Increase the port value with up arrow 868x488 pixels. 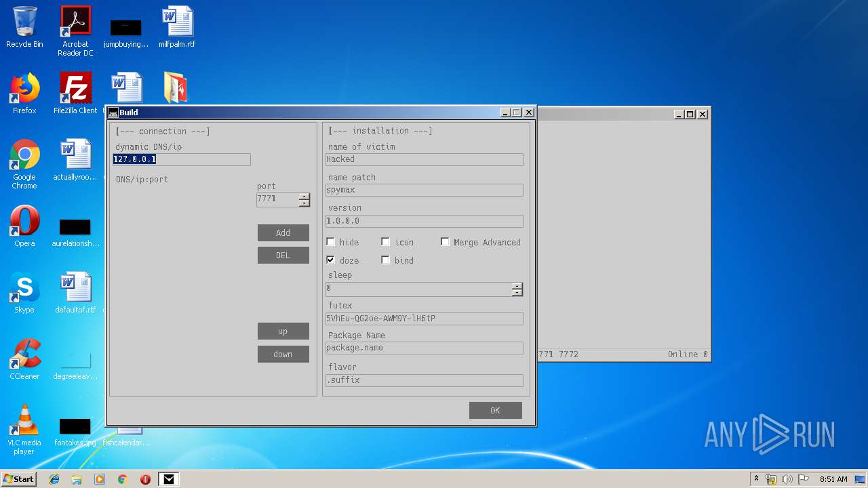click(304, 197)
